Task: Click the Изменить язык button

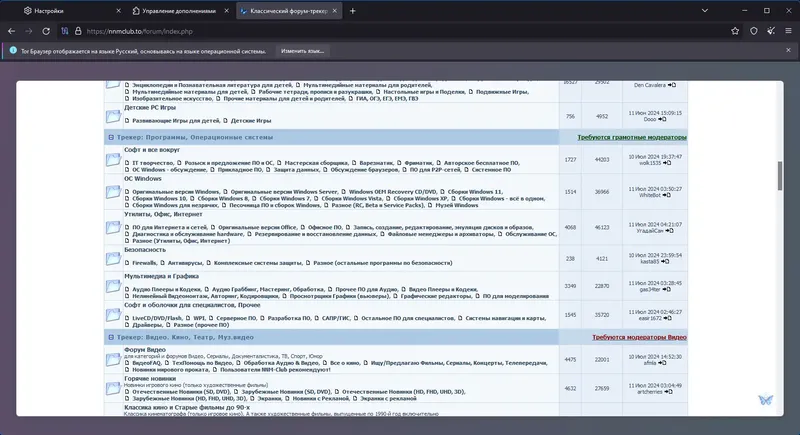Action: click(303, 51)
